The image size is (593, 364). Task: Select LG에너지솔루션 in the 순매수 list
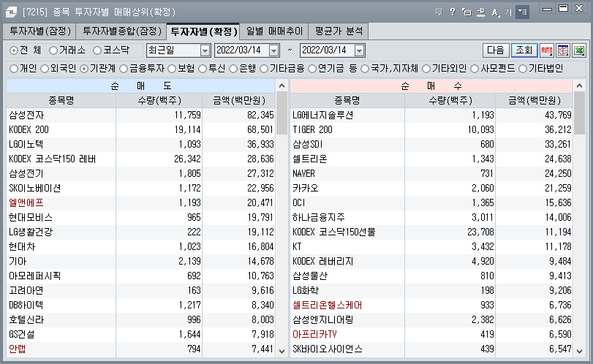322,115
